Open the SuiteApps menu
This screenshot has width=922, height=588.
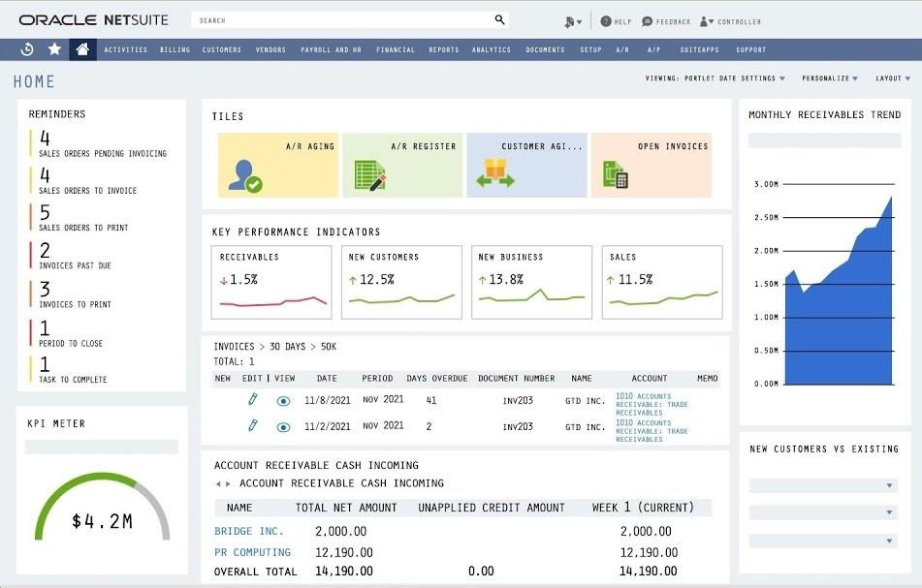coord(700,50)
